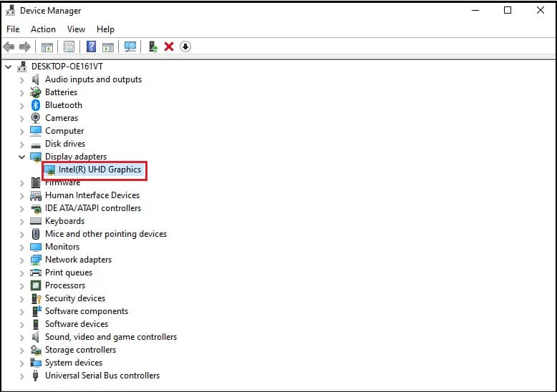The image size is (557, 392).
Task: Click the Processors chip icon
Action: 36,285
